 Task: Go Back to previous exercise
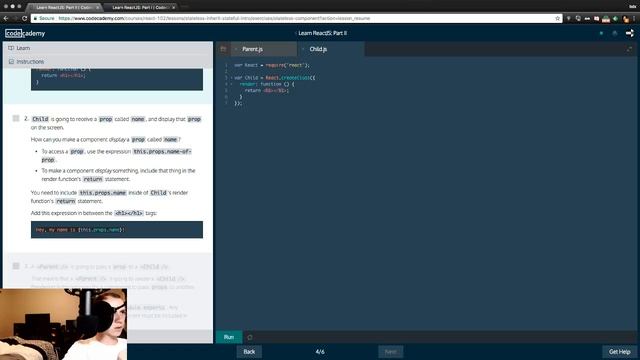point(249,351)
